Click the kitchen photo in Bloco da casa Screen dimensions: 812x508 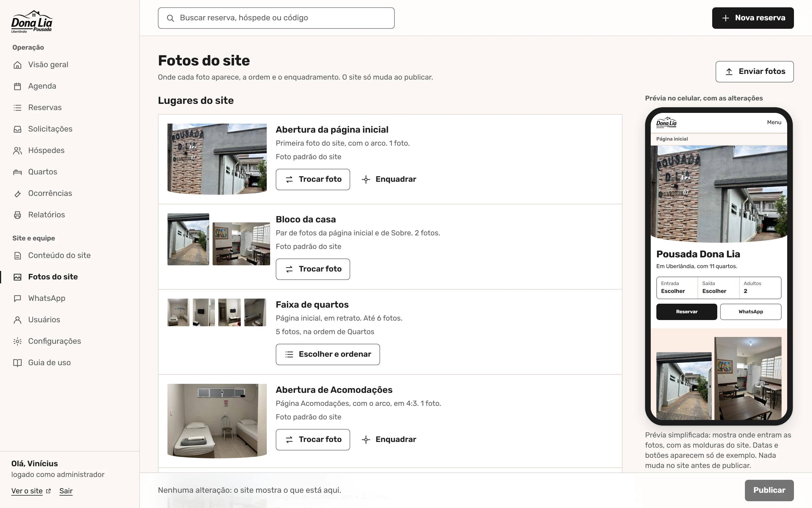tap(241, 244)
